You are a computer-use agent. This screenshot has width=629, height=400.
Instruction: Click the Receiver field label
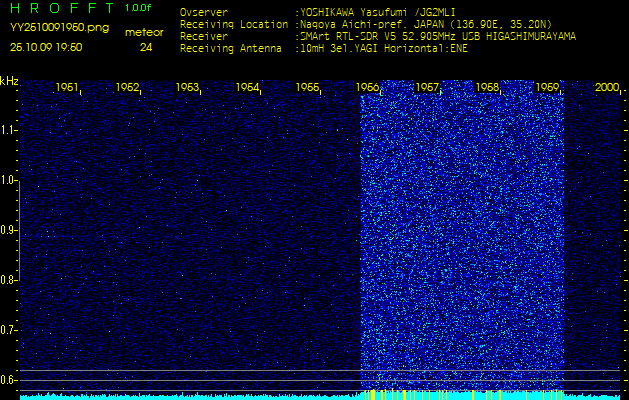[x=204, y=37]
